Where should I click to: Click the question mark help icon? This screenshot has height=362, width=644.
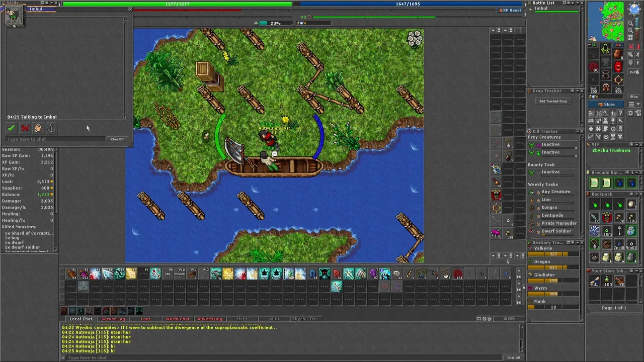pos(620,113)
